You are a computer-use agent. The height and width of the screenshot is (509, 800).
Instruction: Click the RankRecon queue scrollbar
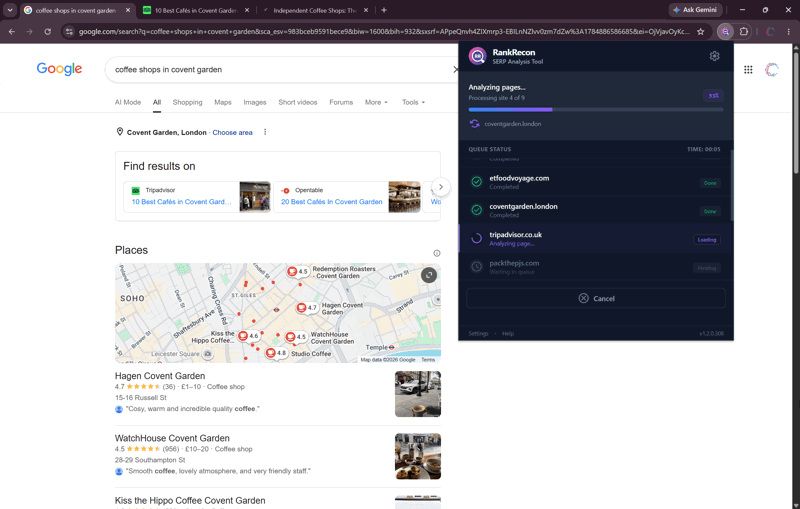[x=732, y=186]
